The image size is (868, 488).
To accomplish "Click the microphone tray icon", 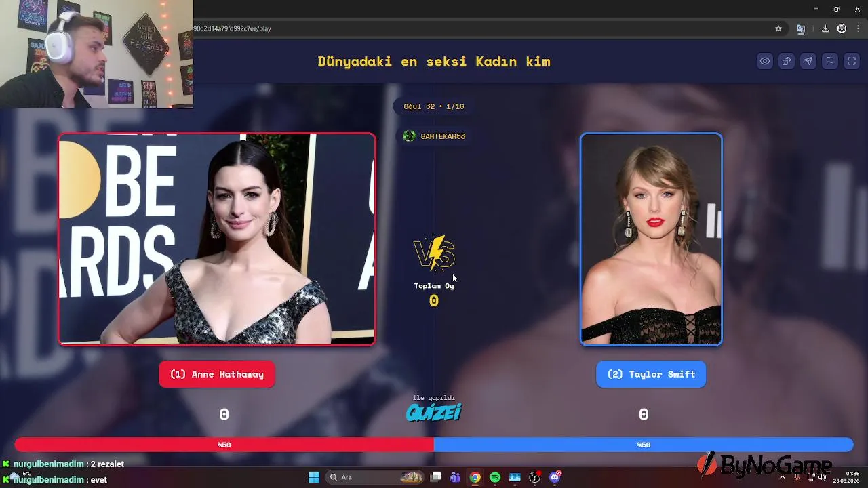I will point(797,477).
